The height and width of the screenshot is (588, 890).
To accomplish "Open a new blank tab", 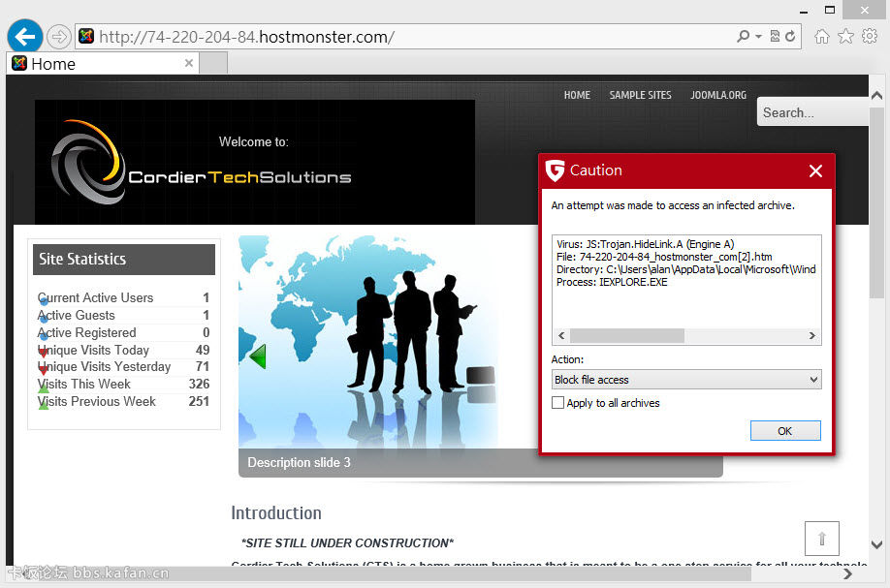I will 213,64.
